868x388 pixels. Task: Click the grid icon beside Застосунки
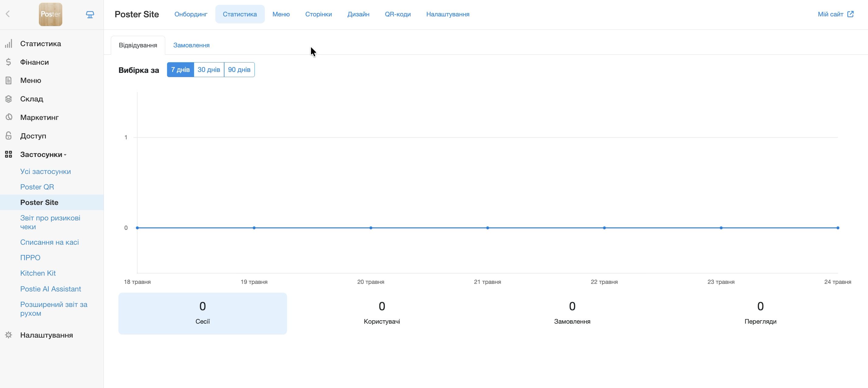pyautogui.click(x=9, y=154)
